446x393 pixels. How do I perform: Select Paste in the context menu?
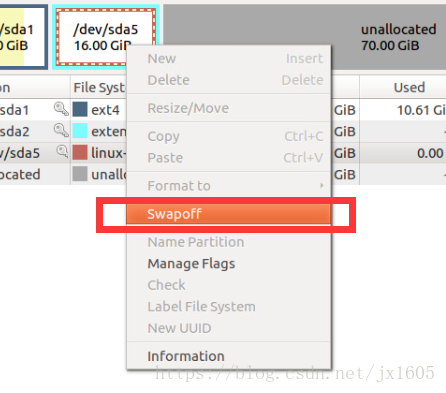229,158
